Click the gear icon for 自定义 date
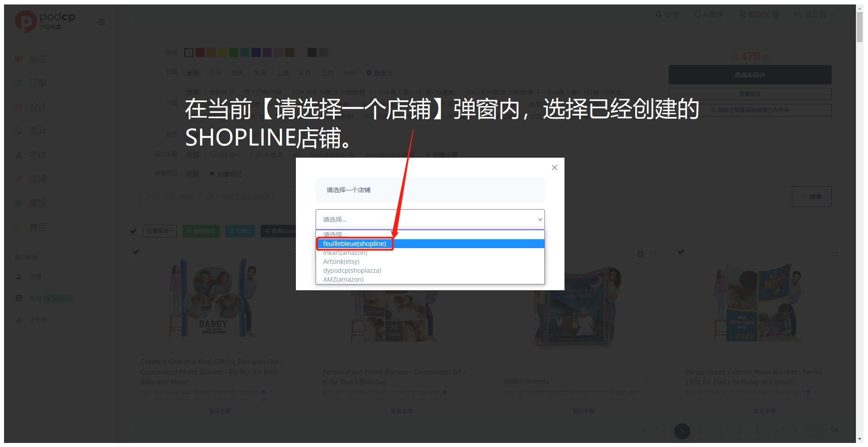This screenshot has width=868, height=447. [x=369, y=73]
